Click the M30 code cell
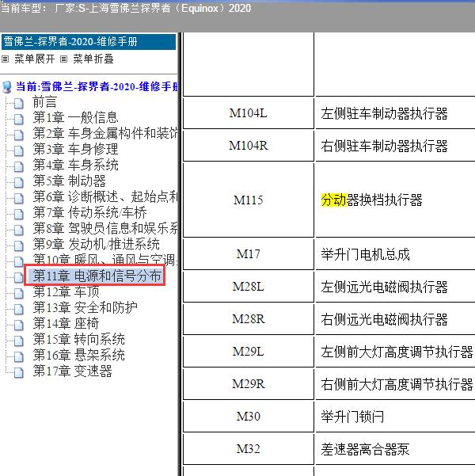The height and width of the screenshot is (476, 475). point(249,416)
